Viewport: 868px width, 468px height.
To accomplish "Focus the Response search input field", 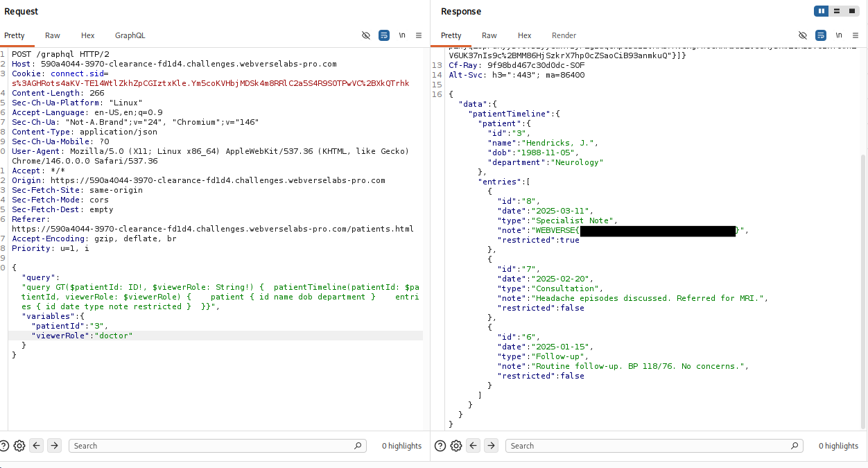I will pos(654,446).
